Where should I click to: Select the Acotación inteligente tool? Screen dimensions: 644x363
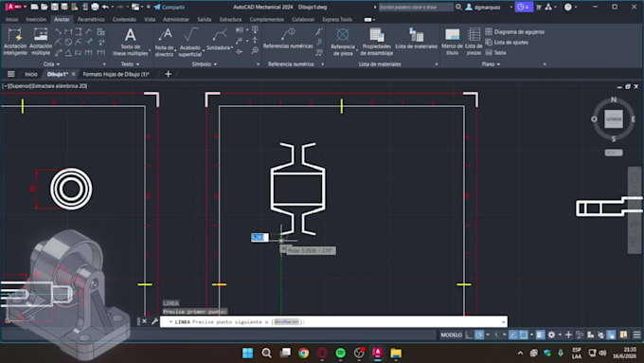tap(15, 41)
